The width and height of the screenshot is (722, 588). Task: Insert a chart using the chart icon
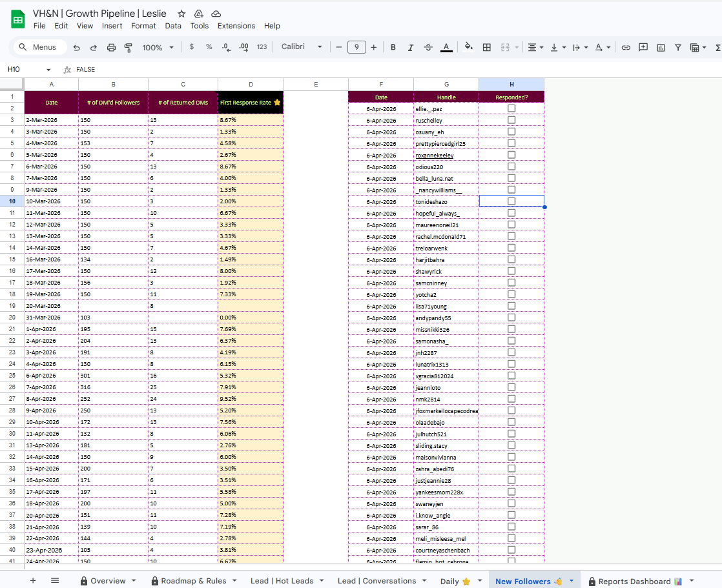click(661, 47)
